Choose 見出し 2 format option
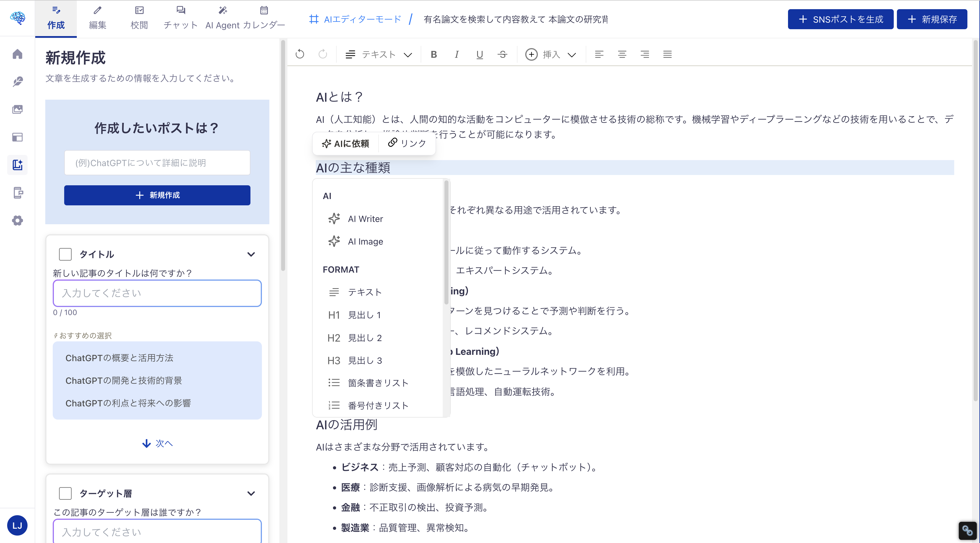Screen dimensions: 980x543 pyautogui.click(x=364, y=338)
